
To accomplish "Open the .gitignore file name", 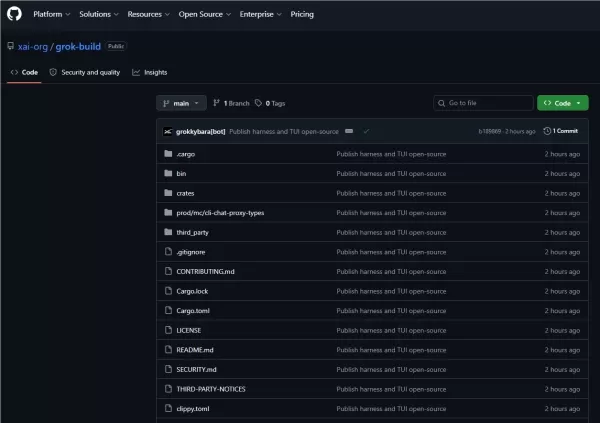I will [x=191, y=252].
